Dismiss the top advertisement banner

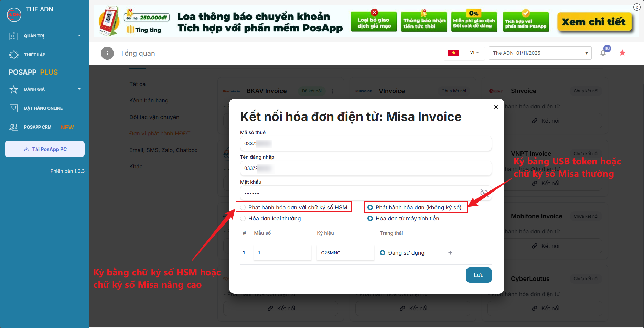point(637,7)
